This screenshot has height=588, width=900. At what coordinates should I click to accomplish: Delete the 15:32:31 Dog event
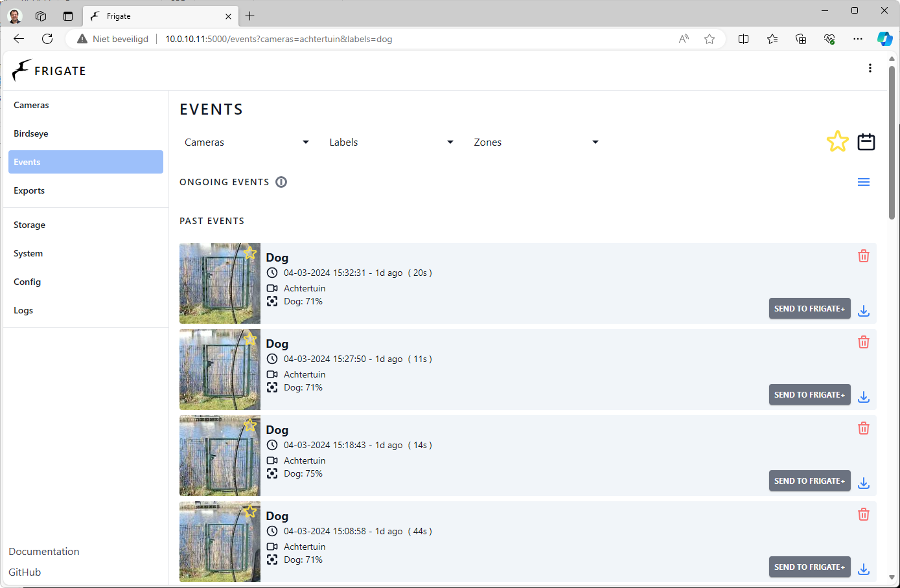click(863, 256)
